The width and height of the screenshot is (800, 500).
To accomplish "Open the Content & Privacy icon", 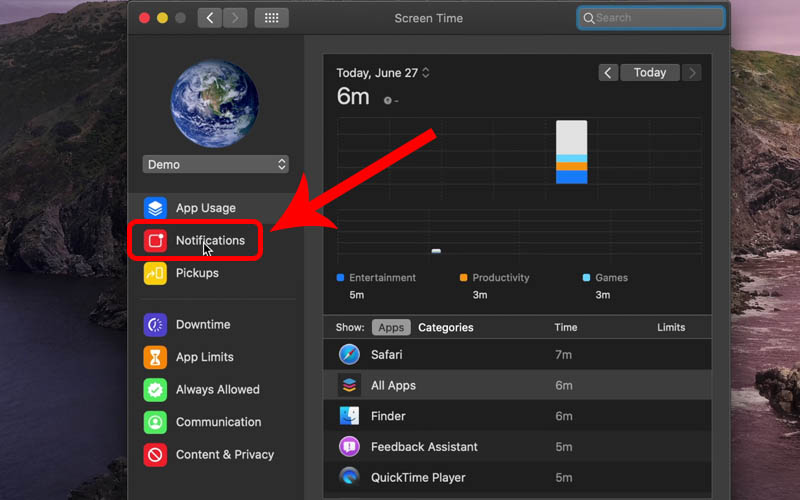I will (155, 455).
